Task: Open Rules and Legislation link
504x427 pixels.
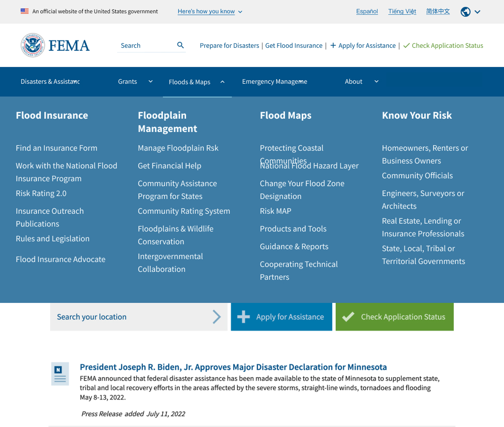Action: click(53, 238)
